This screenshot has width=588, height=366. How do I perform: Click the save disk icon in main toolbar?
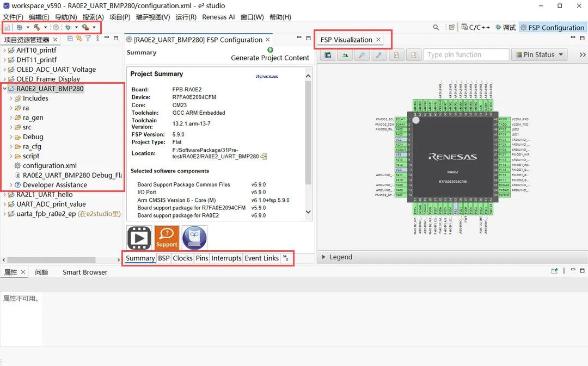tap(7, 27)
